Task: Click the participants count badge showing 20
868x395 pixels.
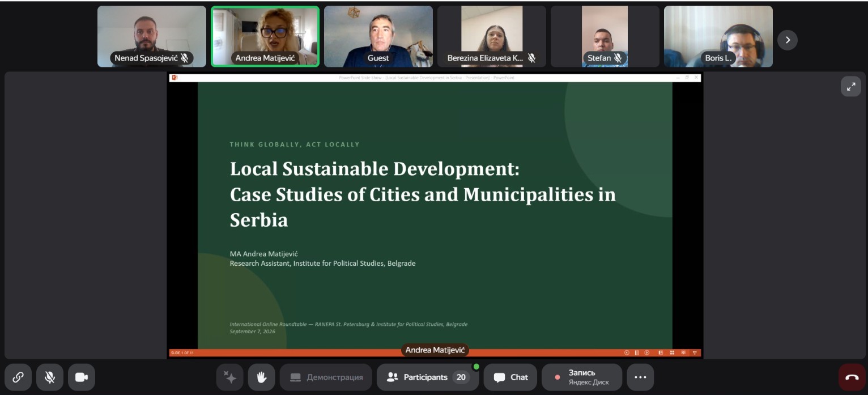Action: (461, 377)
